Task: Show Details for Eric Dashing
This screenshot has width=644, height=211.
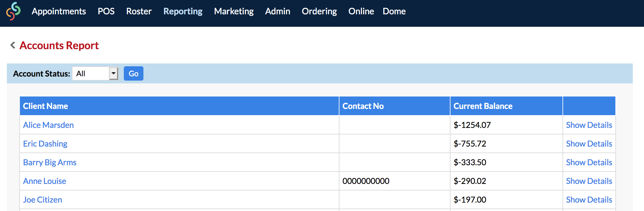Action: tap(589, 143)
